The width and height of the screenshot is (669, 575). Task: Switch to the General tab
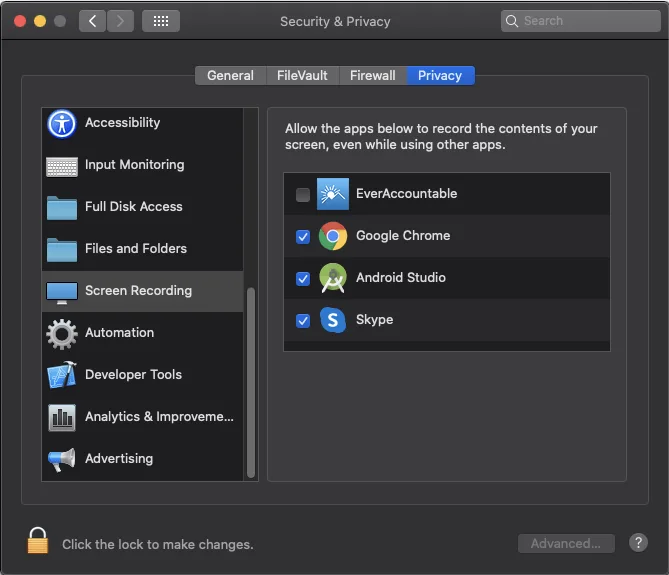tap(230, 76)
